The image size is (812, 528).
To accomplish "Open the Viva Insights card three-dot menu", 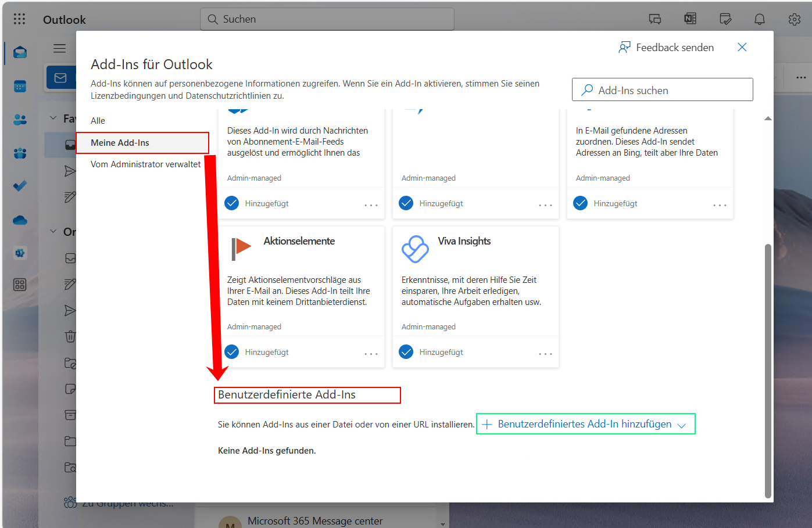I will (x=545, y=354).
